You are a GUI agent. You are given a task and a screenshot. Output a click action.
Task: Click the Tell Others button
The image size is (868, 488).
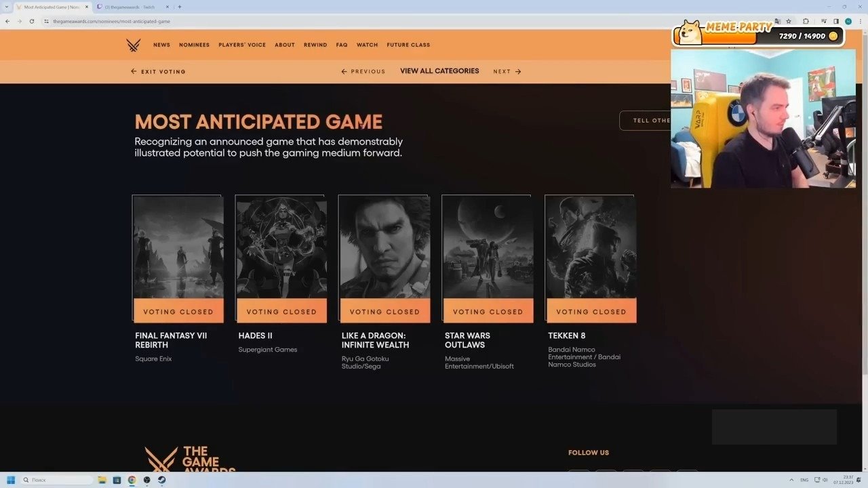(x=645, y=121)
